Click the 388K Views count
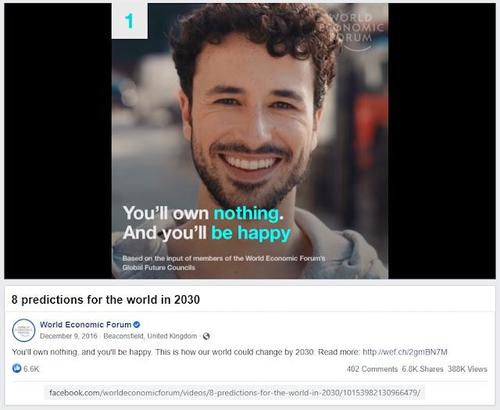500x410 pixels. [467, 369]
